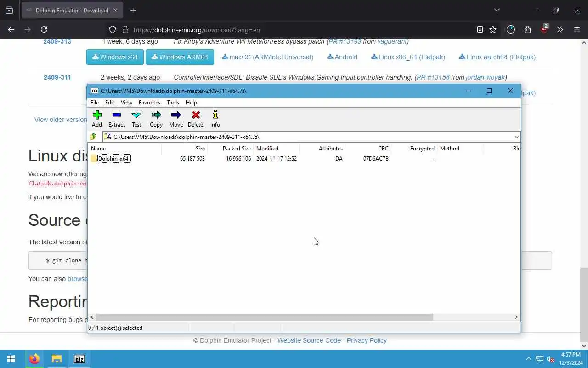
Task: Click the horizontal scrollbar right arrow
Action: 516,317
